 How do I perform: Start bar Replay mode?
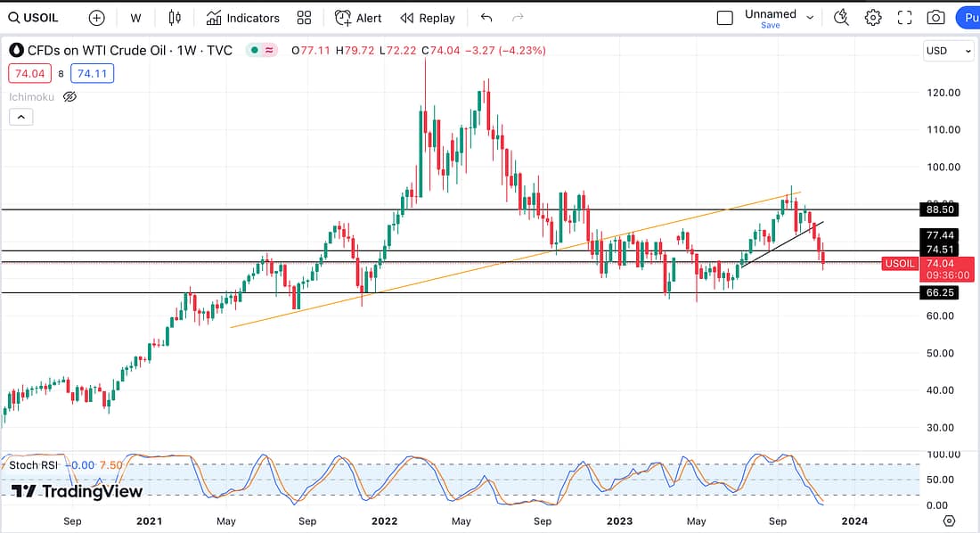(x=428, y=18)
